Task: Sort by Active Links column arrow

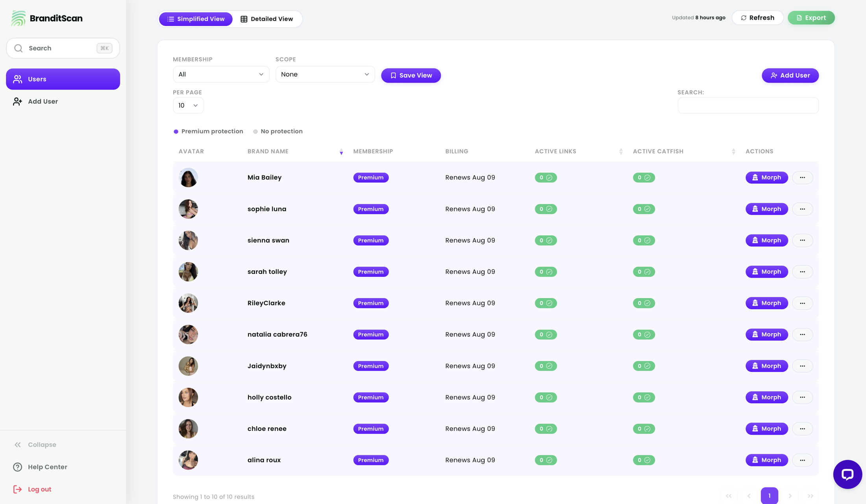Action: (x=621, y=151)
